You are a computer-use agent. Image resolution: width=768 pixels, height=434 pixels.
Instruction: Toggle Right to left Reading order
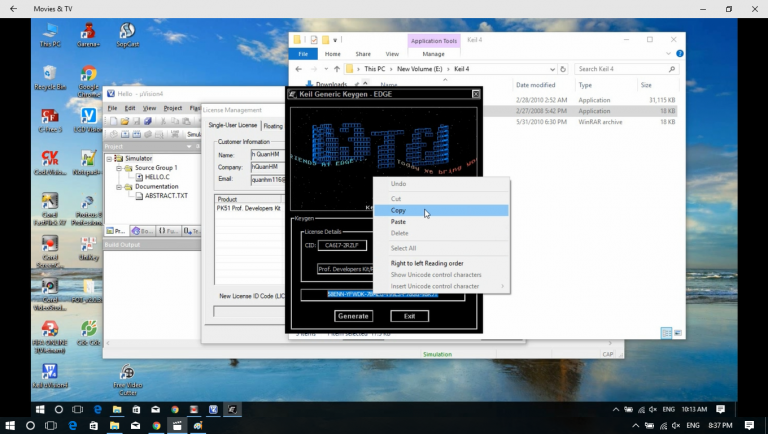coord(426,263)
